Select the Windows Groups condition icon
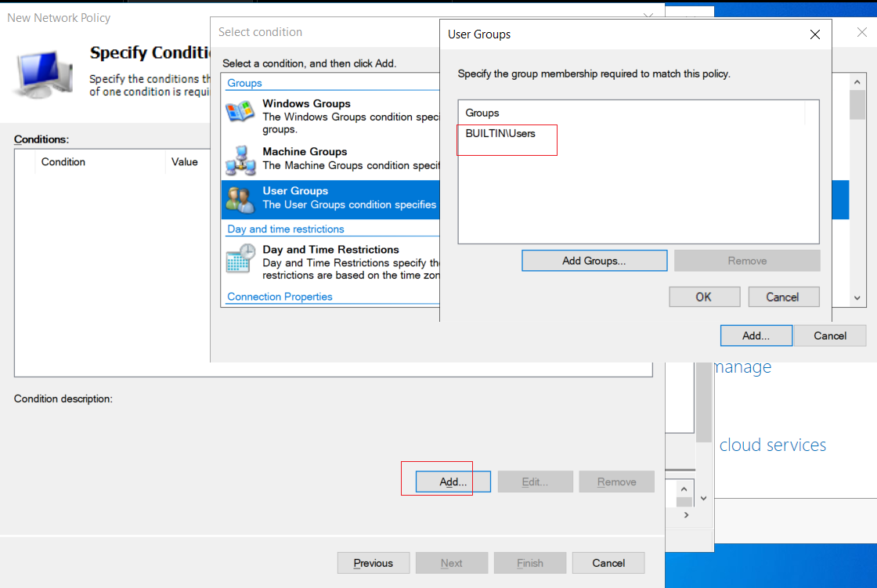 coord(240,112)
